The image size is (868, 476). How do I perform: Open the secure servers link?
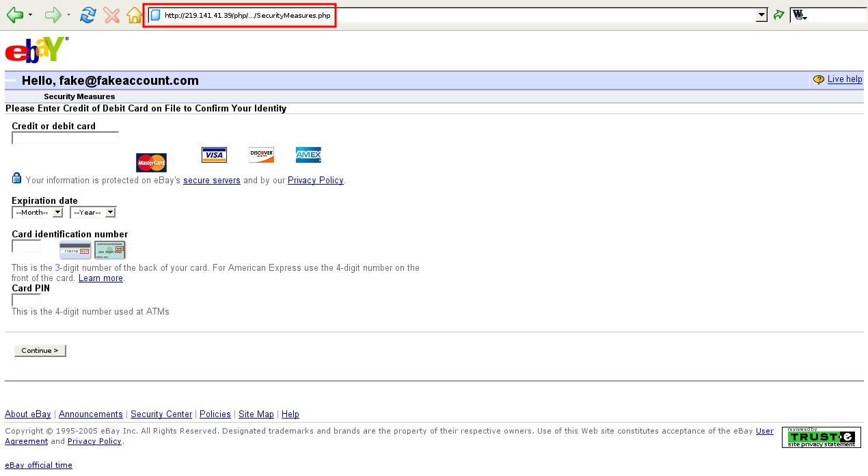(x=212, y=181)
